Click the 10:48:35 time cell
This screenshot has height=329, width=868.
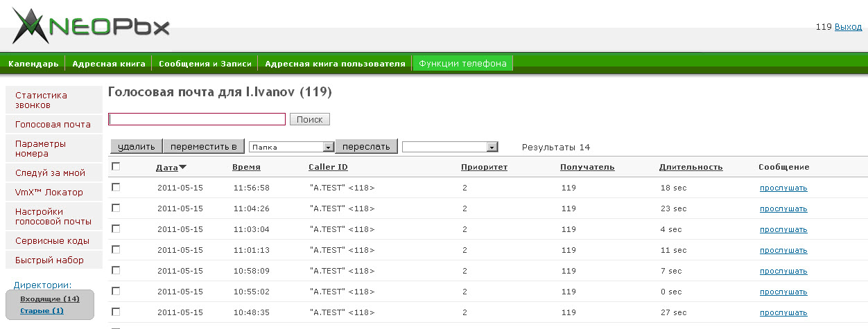pyautogui.click(x=252, y=312)
